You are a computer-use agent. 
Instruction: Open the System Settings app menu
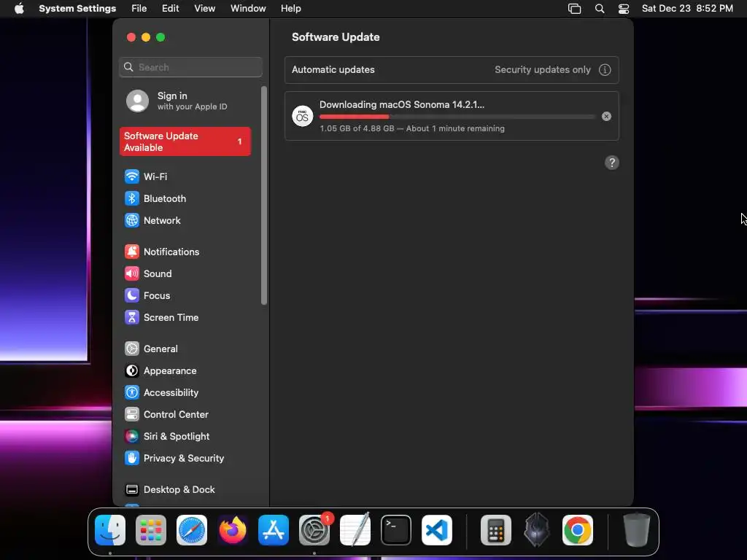click(x=77, y=9)
